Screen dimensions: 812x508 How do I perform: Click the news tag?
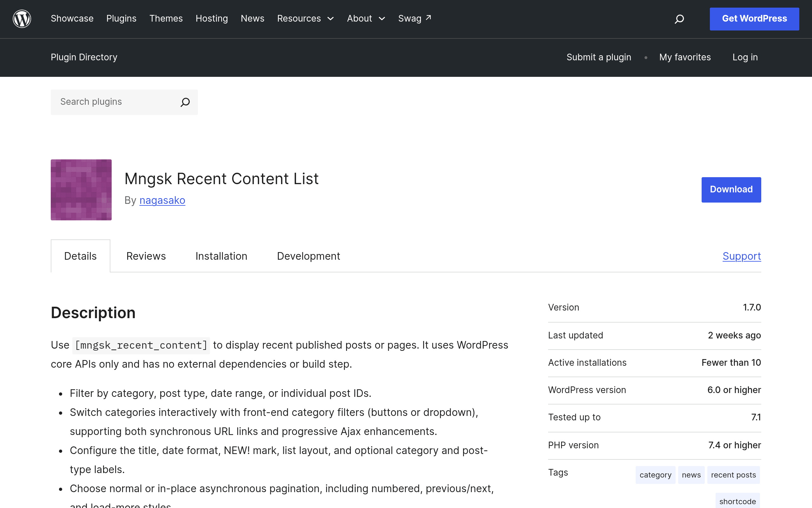(x=691, y=475)
